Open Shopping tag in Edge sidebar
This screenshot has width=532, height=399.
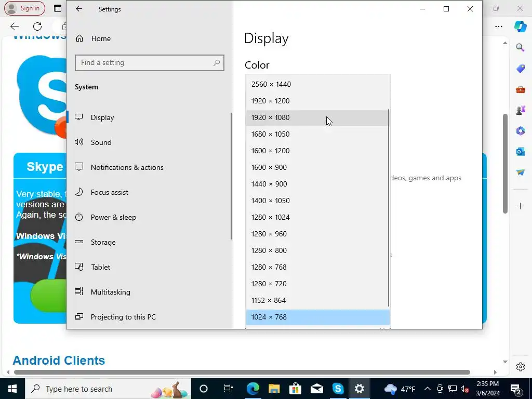[x=520, y=69]
